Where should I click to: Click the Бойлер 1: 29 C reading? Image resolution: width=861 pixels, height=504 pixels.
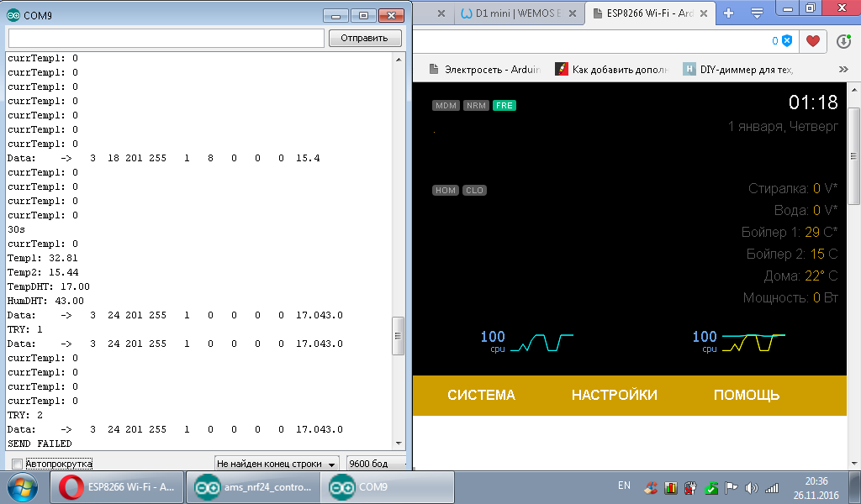coord(790,232)
